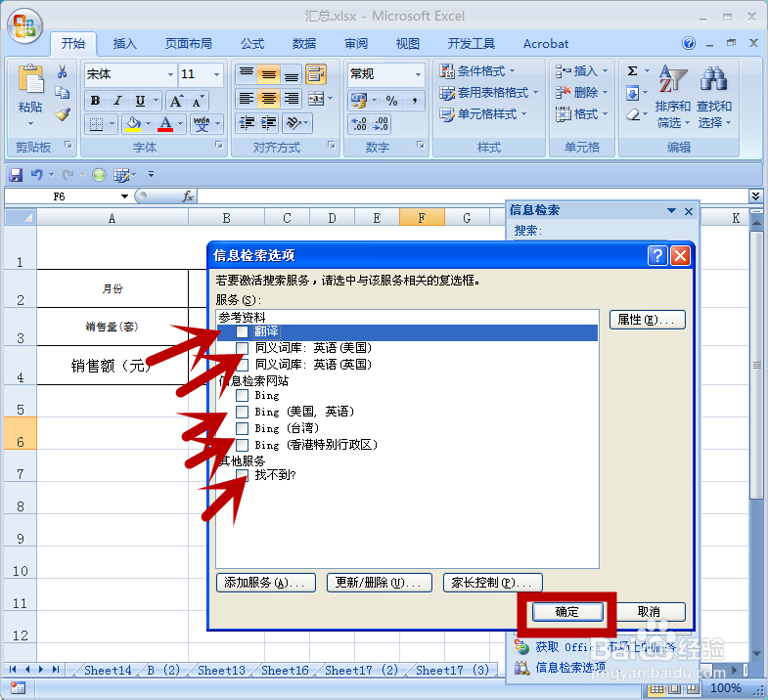Open 单元格样式 dropdown
This screenshot has width=768, height=700.
pyautogui.click(x=482, y=114)
